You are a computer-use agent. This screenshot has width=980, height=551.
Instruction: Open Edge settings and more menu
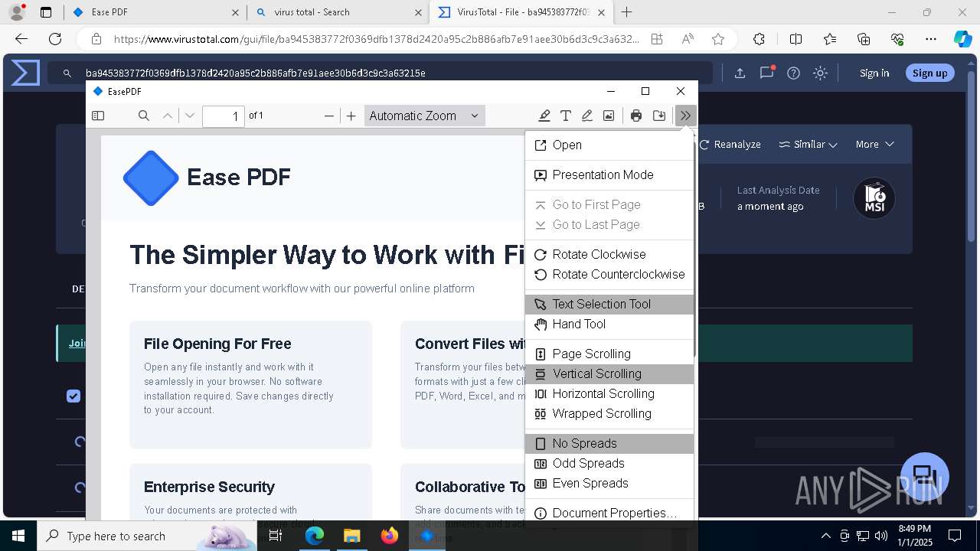click(931, 39)
